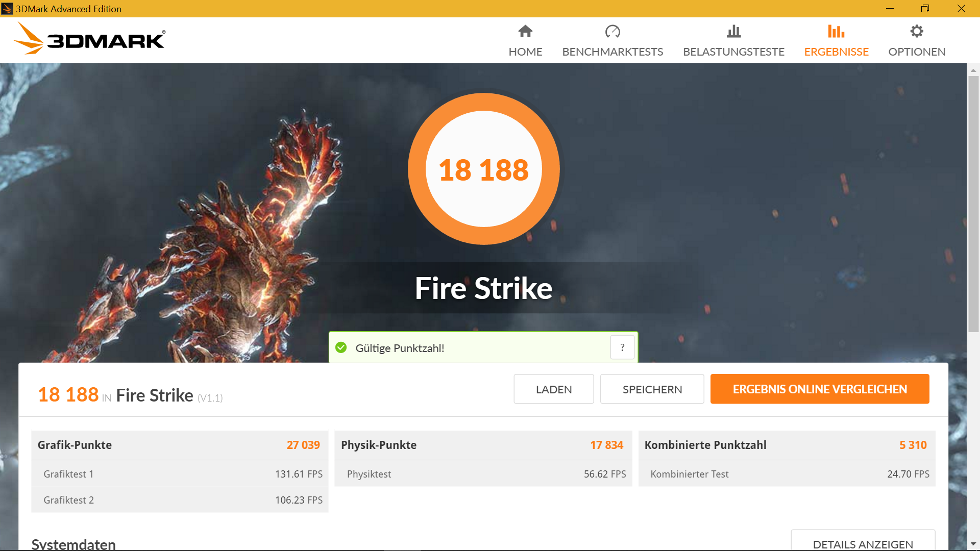Save the result with SPEICHERN
Screen dimensions: 980x551
652,389
